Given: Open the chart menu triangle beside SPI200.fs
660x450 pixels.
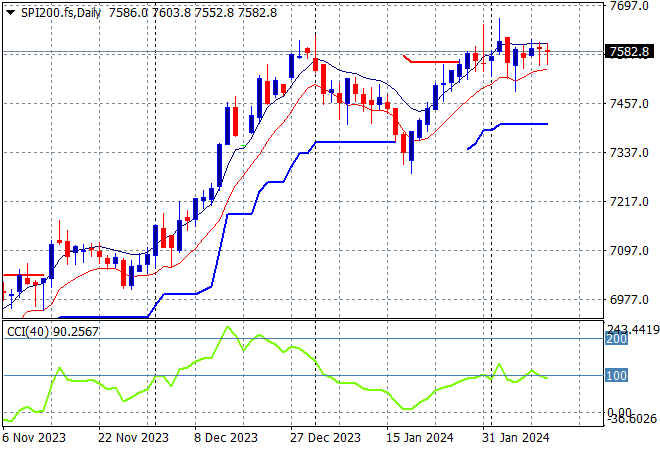Looking at the screenshot, I should pos(11,13).
